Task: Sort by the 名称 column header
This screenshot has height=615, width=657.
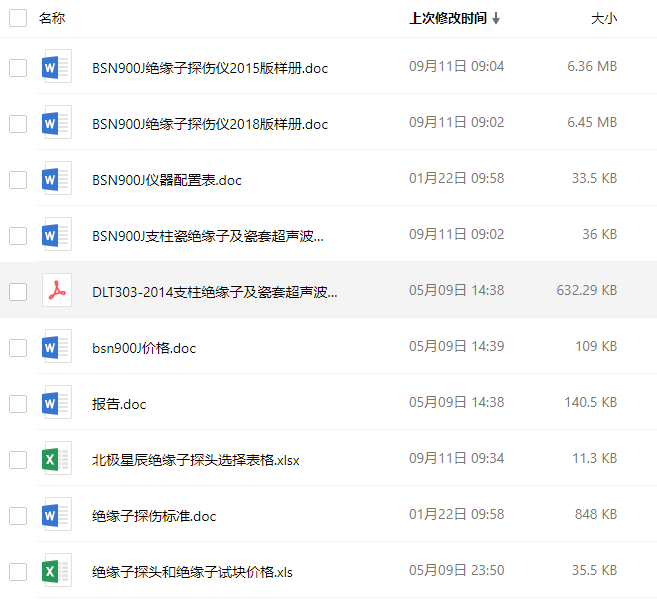Action: (52, 18)
